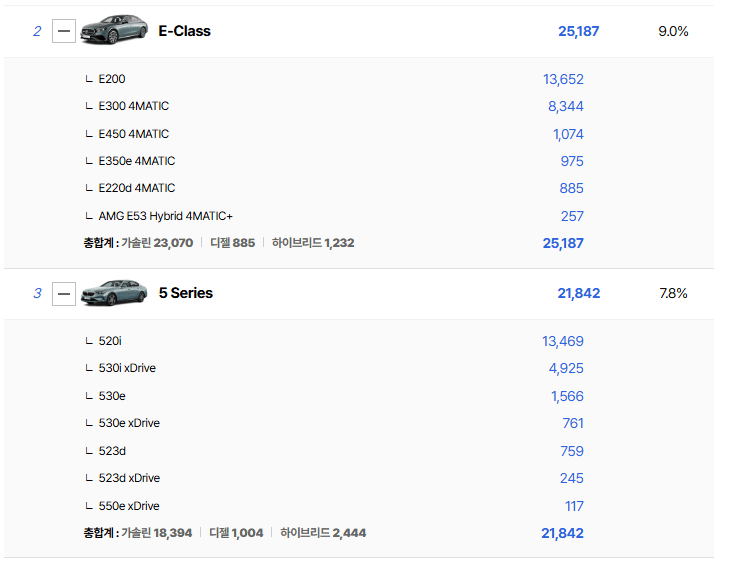Select the E200 trim row
732x563 pixels.
point(112,79)
